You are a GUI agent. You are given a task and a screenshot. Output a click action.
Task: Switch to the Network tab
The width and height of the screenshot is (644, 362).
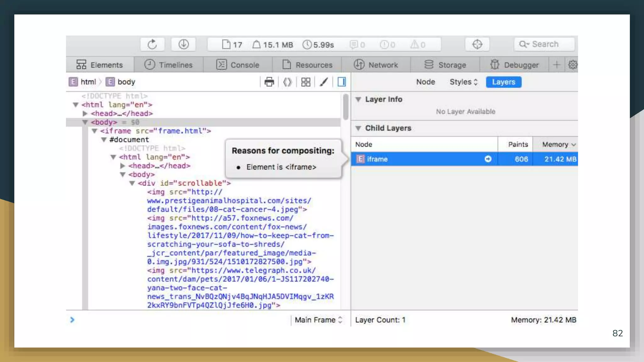tap(376, 65)
